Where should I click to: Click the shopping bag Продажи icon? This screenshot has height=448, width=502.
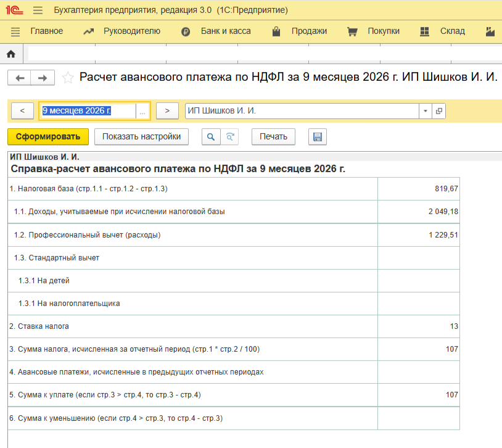(276, 31)
